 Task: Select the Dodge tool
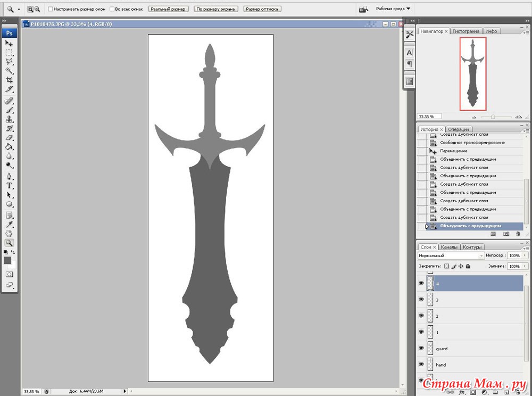(9, 165)
